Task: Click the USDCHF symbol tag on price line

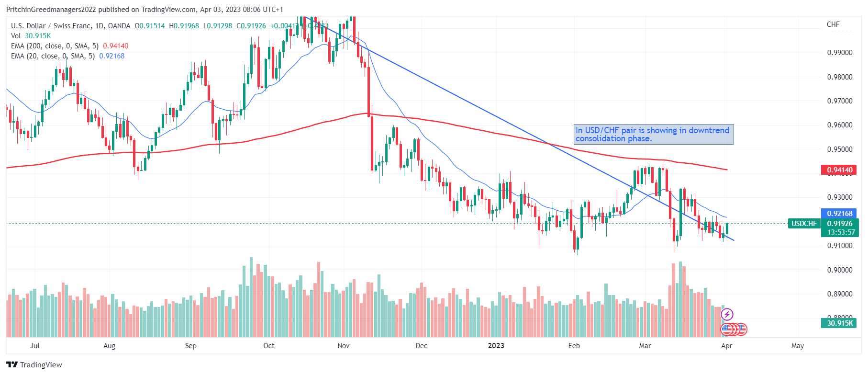Action: pos(804,224)
